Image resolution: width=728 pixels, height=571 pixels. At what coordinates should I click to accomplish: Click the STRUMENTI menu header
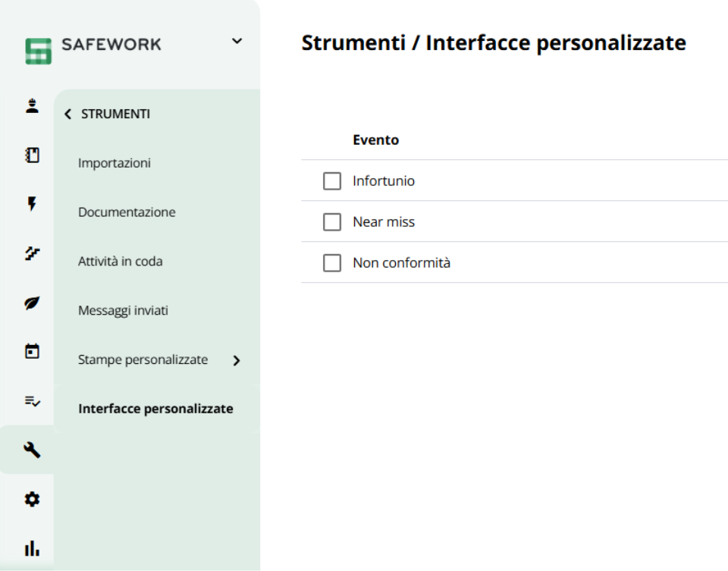click(x=115, y=114)
